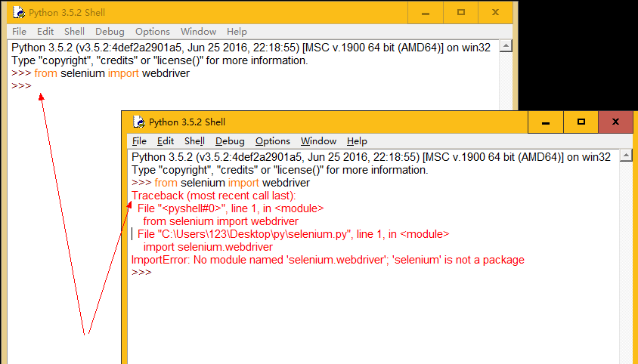638x364 pixels.
Task: Click scroll-up arrow in the foreground Shell
Action: click(x=626, y=156)
